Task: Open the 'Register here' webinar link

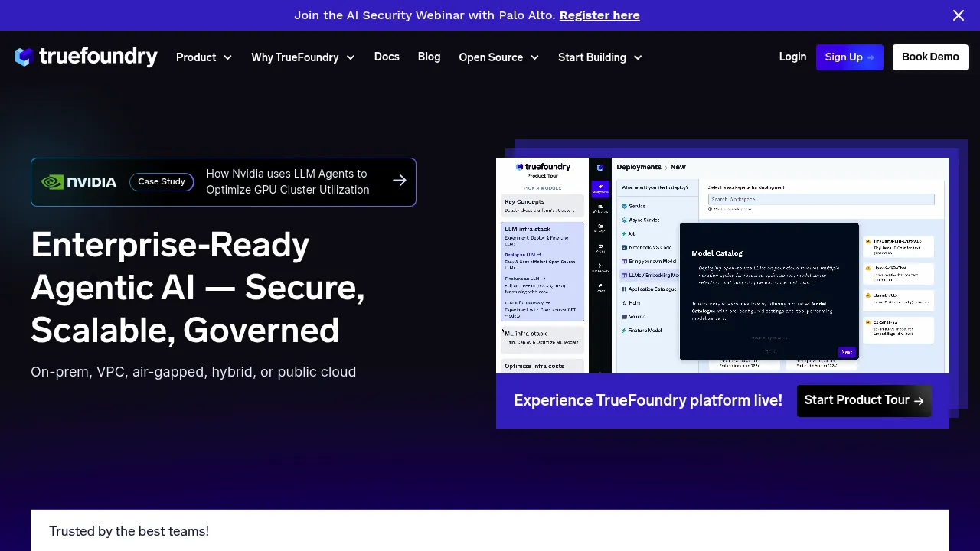Action: click(x=599, y=15)
